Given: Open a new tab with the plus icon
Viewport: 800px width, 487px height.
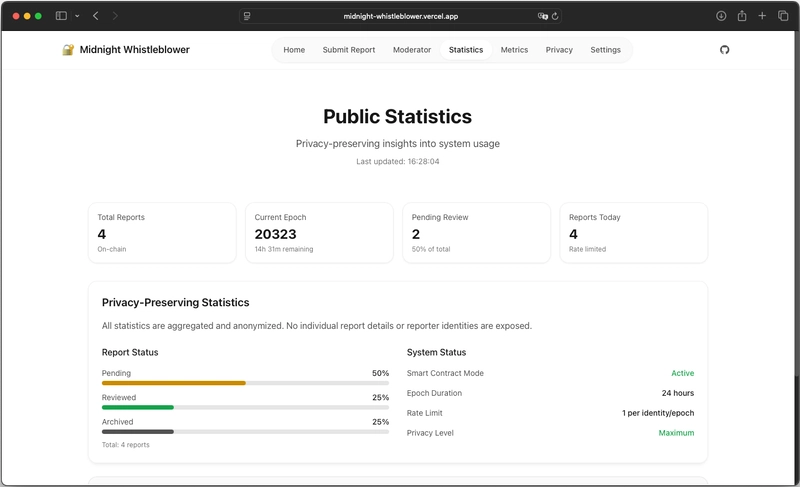Looking at the screenshot, I should click(x=763, y=16).
